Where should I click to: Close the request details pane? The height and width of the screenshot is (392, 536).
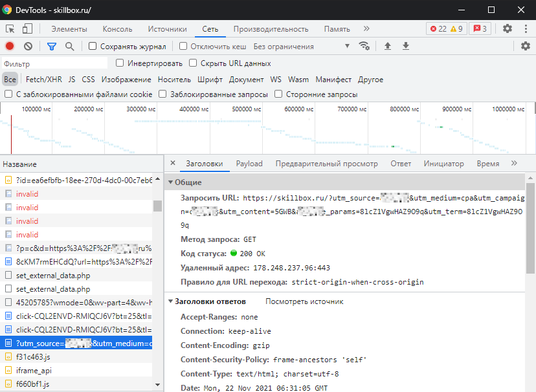(173, 163)
